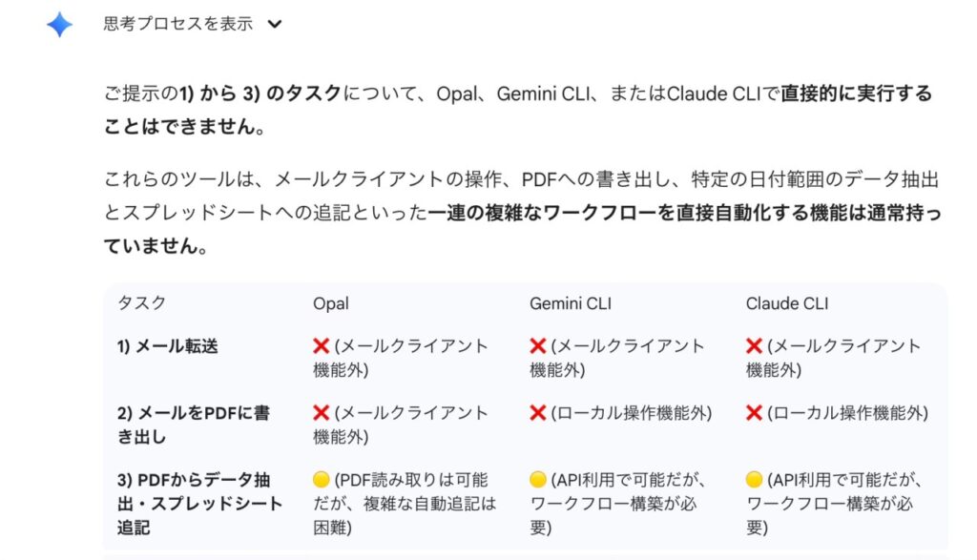Click the yellow circle in Claude CLI's API利用 cell

tap(754, 480)
